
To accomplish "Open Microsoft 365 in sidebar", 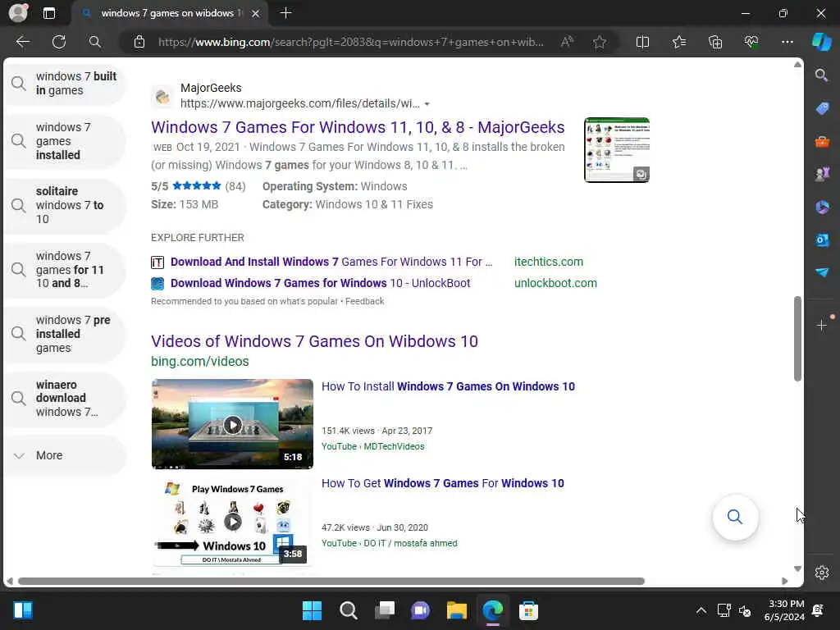I will pos(822,207).
